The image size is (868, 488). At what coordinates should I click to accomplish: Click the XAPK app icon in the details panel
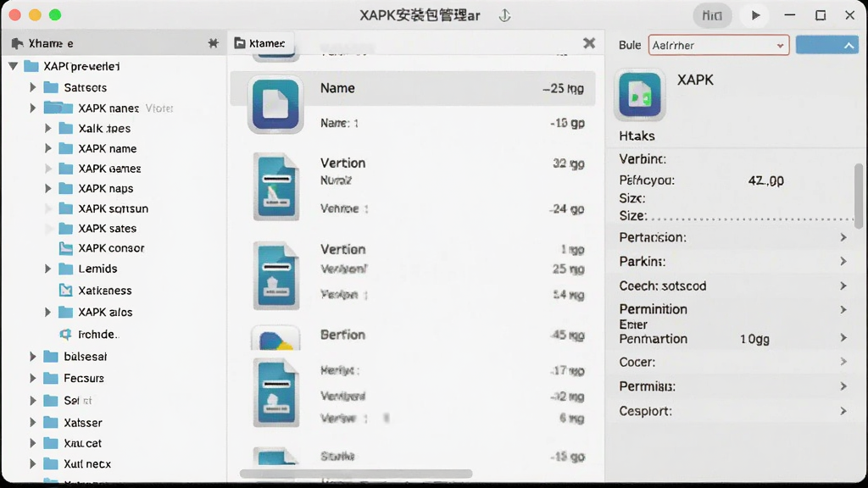point(639,95)
